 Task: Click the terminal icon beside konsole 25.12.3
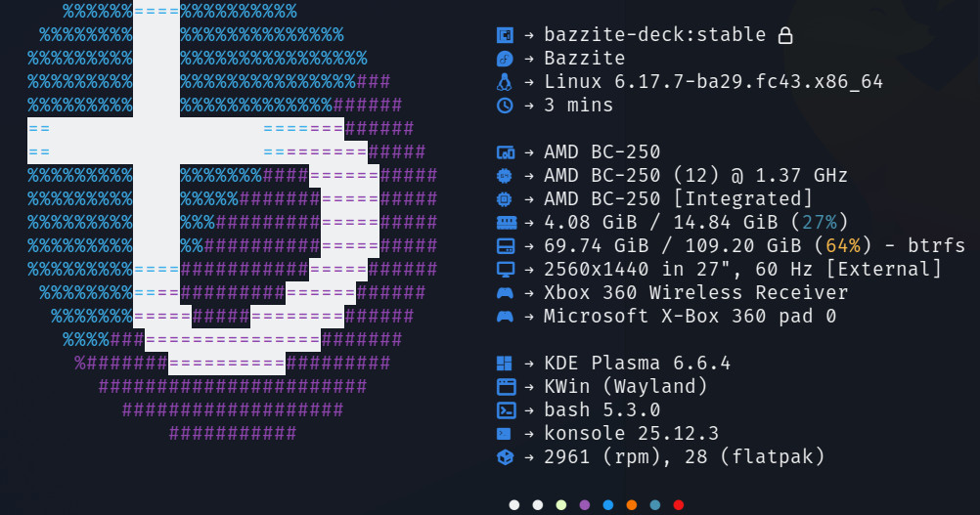point(504,434)
